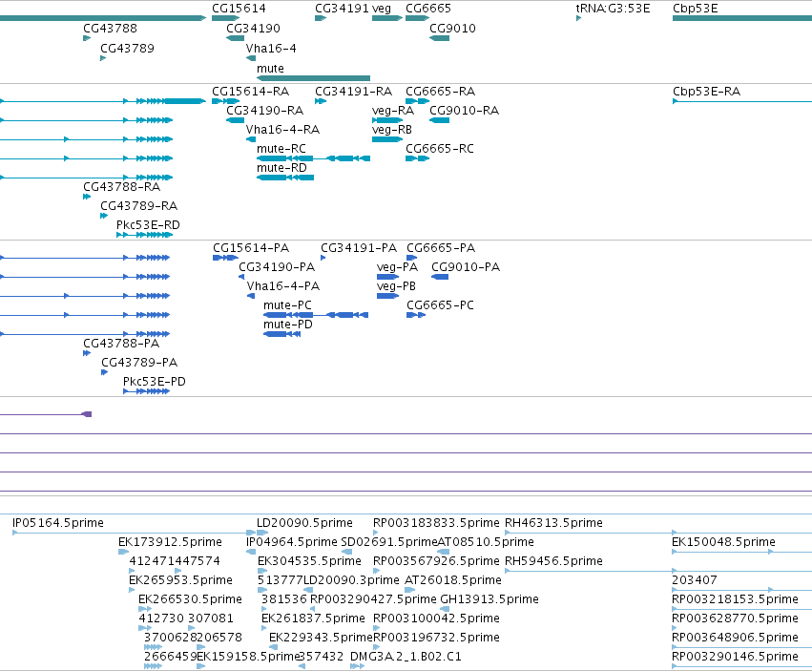Click the RH46313.5prime EST label

pyautogui.click(x=553, y=523)
